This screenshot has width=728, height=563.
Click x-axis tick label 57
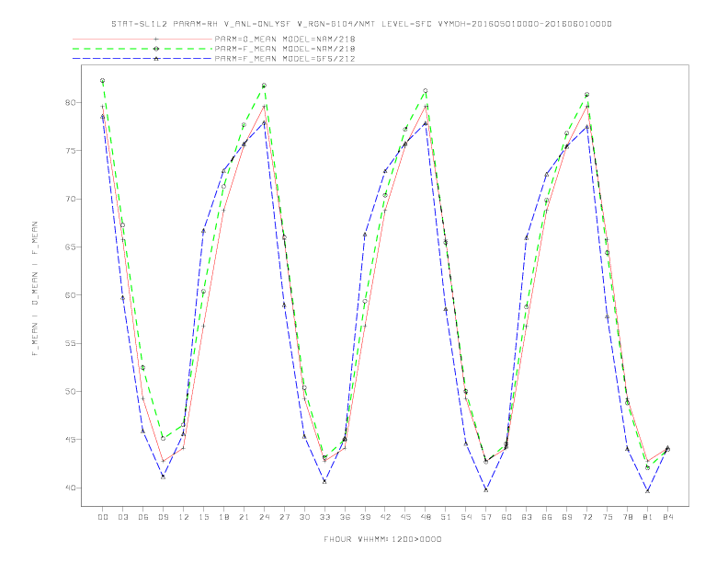[x=486, y=517]
